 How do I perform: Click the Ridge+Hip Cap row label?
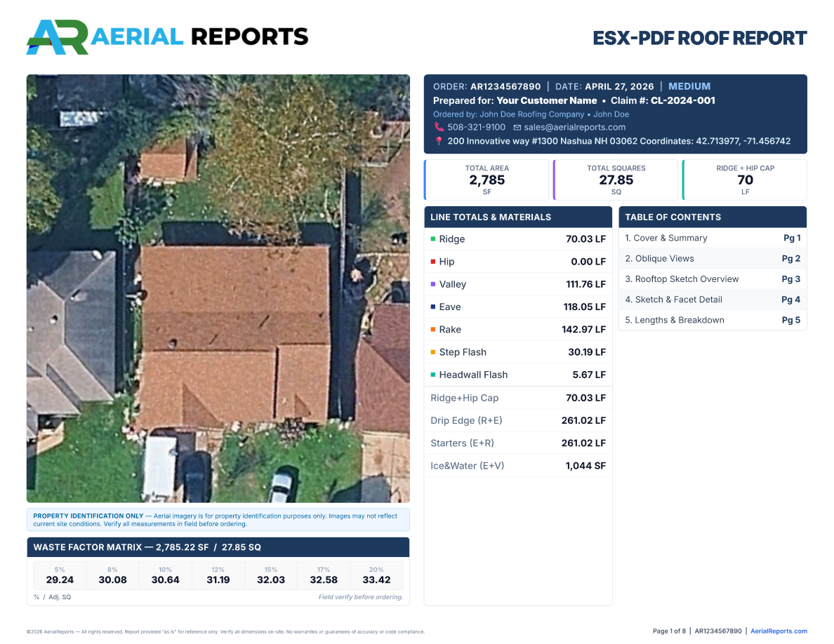[x=464, y=398]
